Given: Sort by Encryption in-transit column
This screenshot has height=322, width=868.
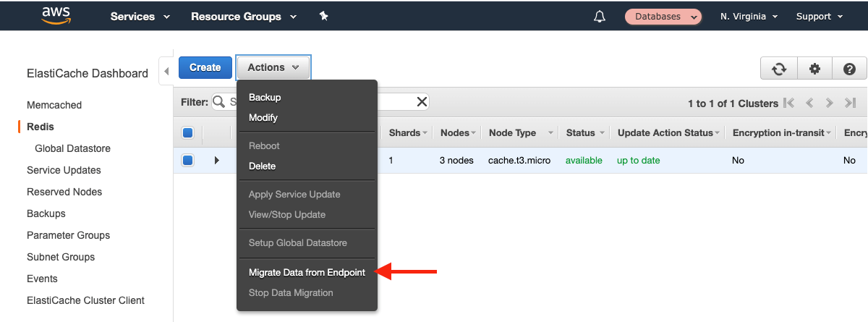Looking at the screenshot, I should point(780,132).
